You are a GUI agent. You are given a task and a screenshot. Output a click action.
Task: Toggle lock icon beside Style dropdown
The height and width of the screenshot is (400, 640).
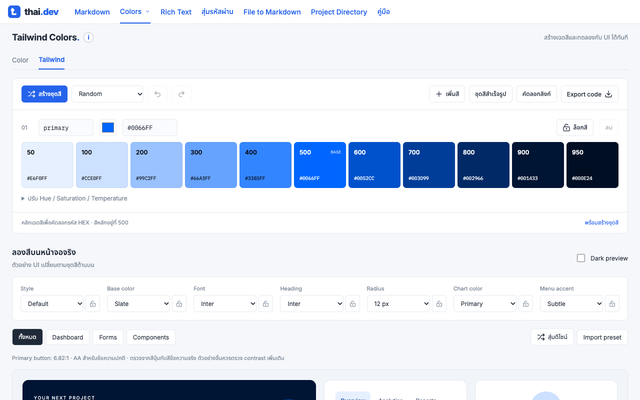pos(93,304)
